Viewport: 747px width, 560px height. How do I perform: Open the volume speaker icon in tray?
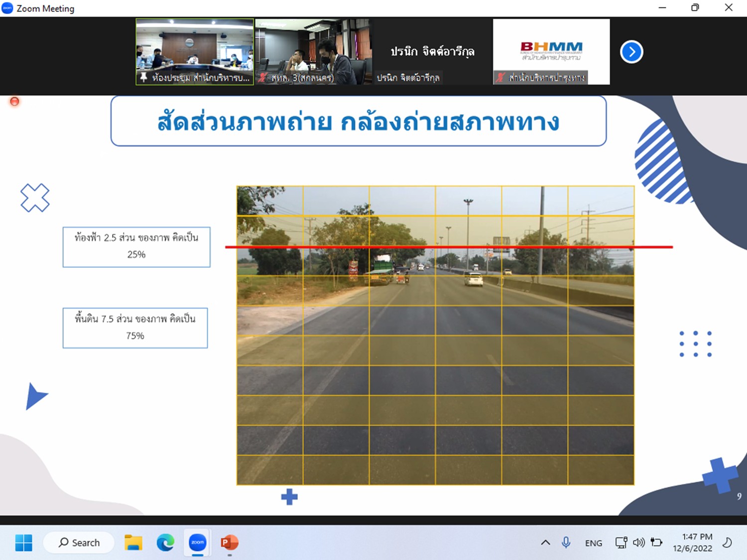click(x=638, y=543)
